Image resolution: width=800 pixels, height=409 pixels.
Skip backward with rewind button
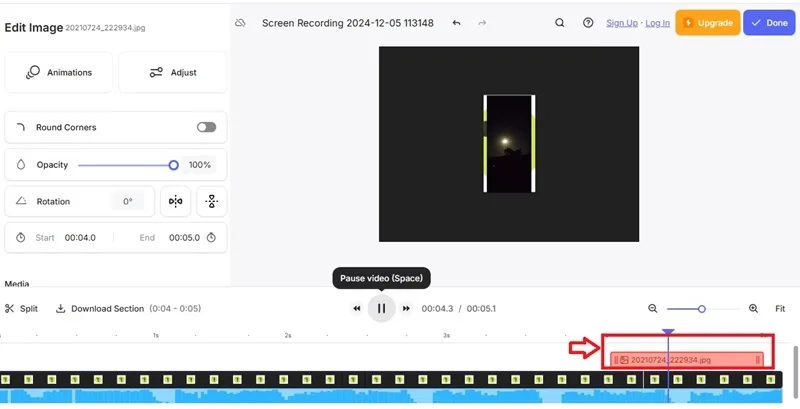tap(357, 309)
